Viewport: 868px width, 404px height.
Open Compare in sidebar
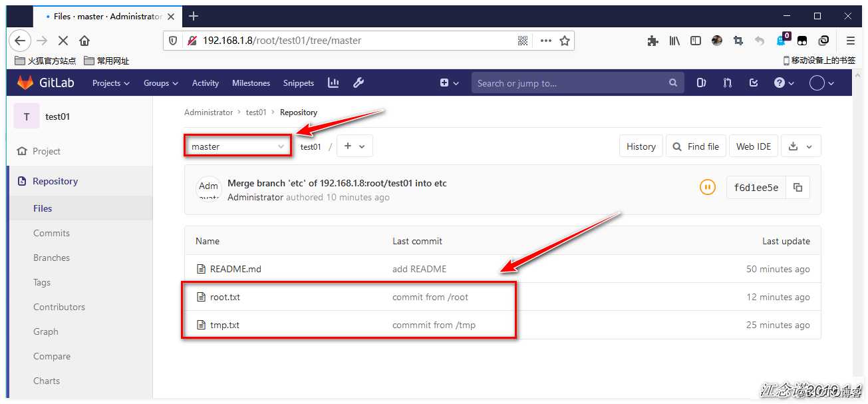(52, 356)
